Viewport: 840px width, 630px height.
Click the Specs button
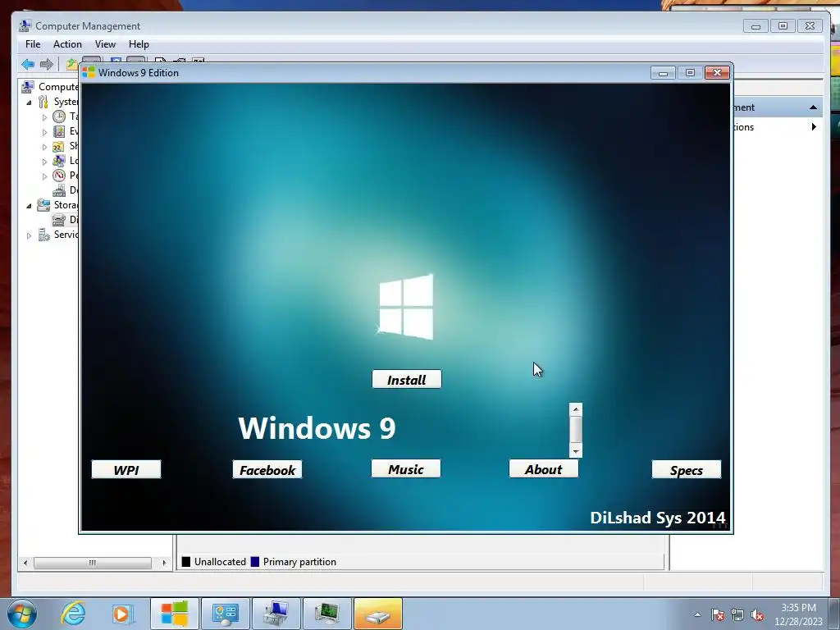[687, 469]
